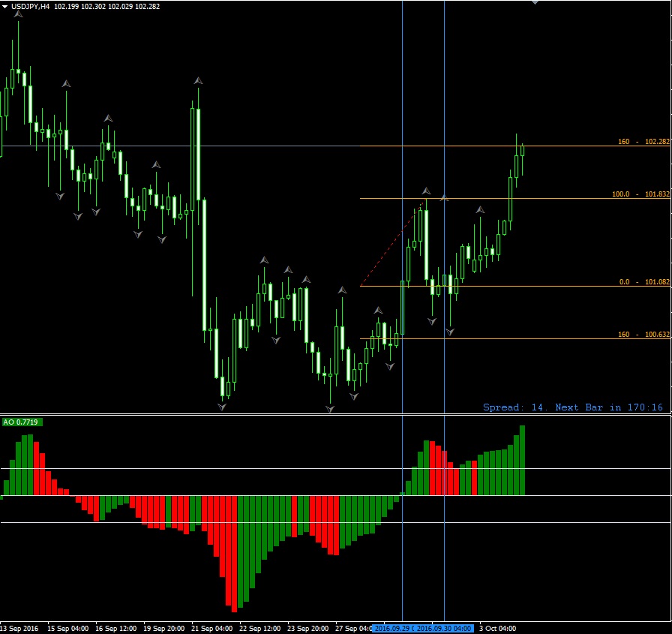The image size is (672, 634).
Task: Click the 15 Sep 04:00 time axis label
Action: (x=67, y=629)
